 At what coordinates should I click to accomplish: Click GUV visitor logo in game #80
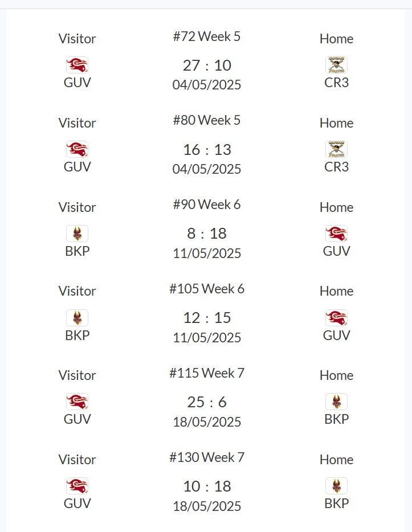point(77,149)
